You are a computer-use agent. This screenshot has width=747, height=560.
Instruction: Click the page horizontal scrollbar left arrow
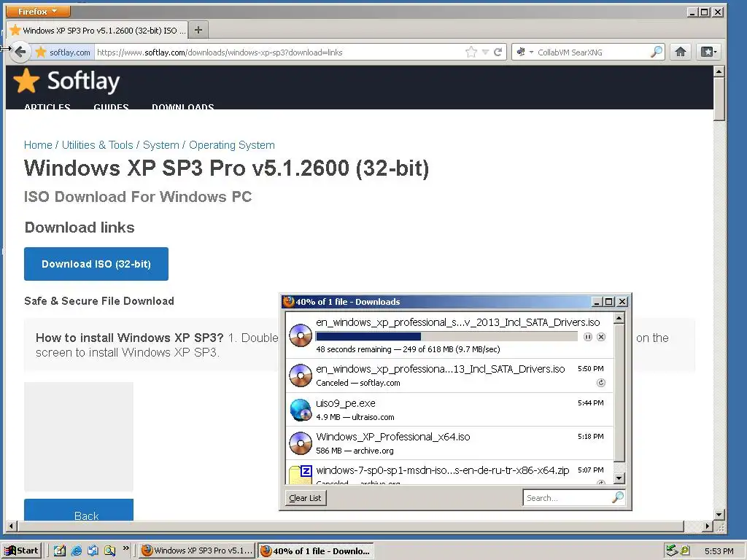(12, 526)
